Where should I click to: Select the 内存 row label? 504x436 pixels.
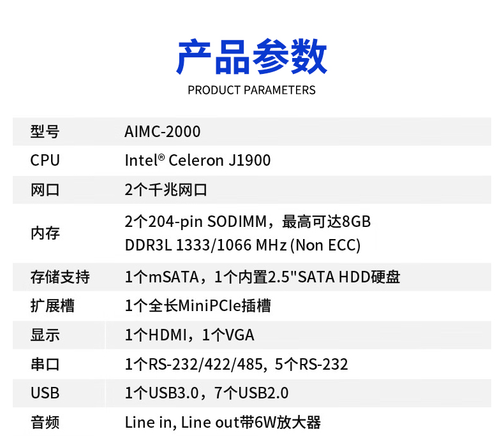(45, 233)
